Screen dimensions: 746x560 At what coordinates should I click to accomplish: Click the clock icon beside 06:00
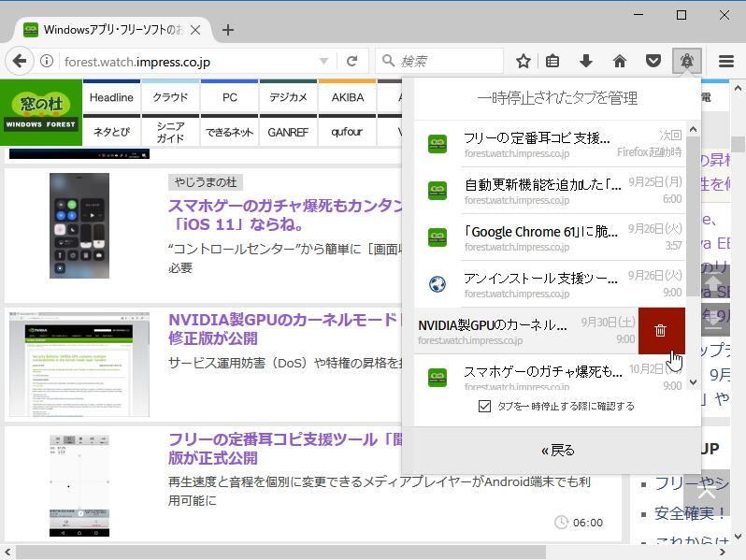[x=562, y=522]
